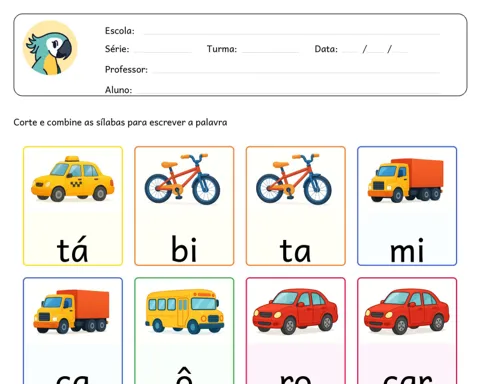The width and height of the screenshot is (480, 384).
Task: Click the truck in the second row
Action: (x=71, y=312)
